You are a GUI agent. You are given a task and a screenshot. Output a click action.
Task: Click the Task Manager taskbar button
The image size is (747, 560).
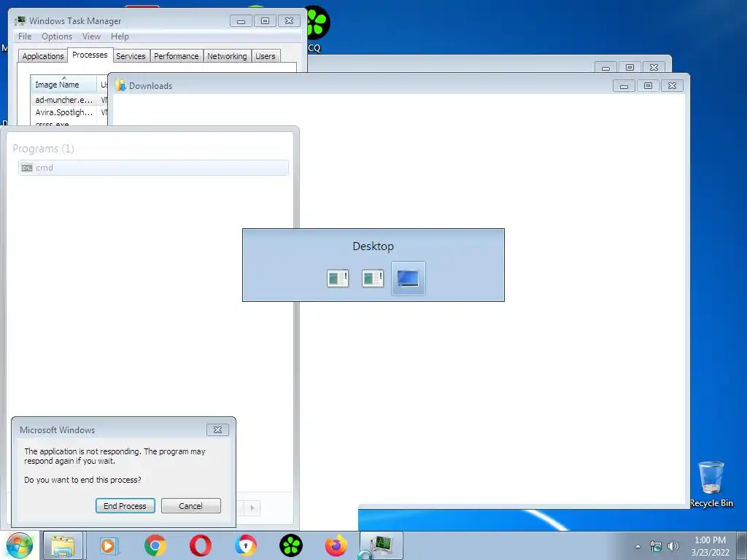382,545
